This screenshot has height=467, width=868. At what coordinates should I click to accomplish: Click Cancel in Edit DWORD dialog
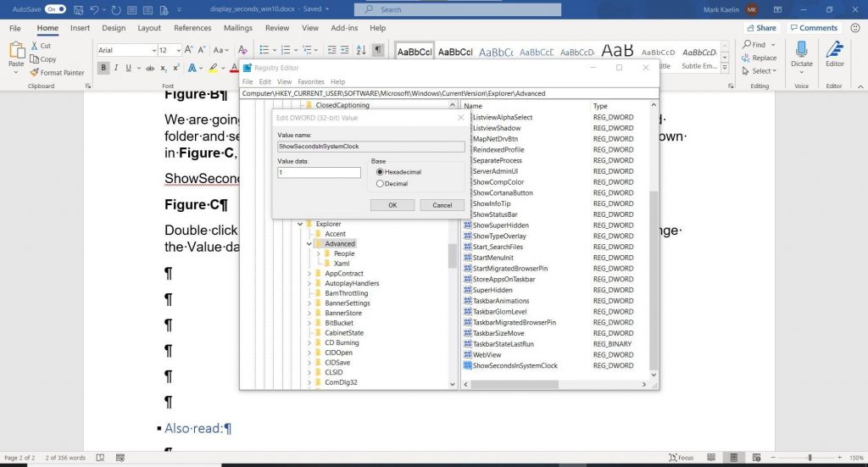pyautogui.click(x=442, y=205)
